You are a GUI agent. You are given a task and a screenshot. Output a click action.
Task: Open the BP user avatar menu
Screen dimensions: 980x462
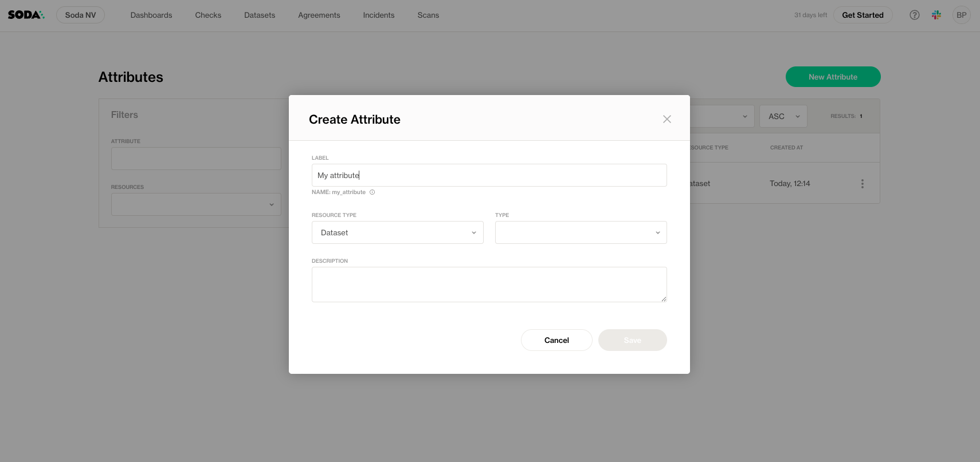[x=961, y=15]
